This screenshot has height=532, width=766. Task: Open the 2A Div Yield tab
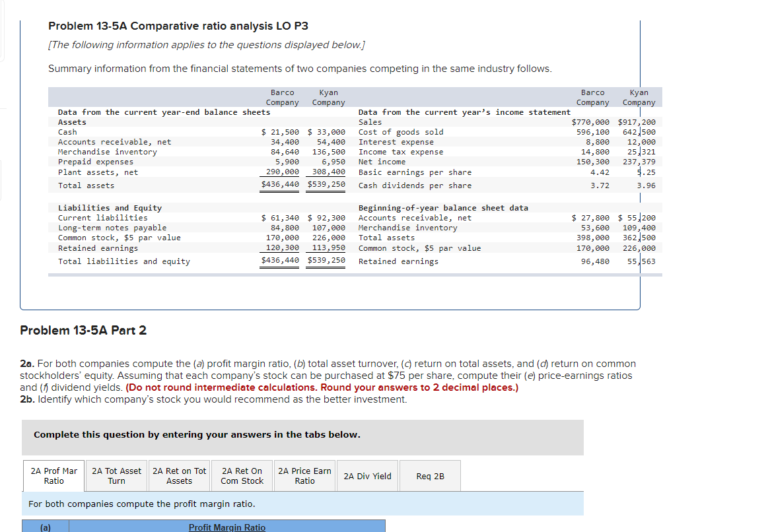tap(367, 475)
